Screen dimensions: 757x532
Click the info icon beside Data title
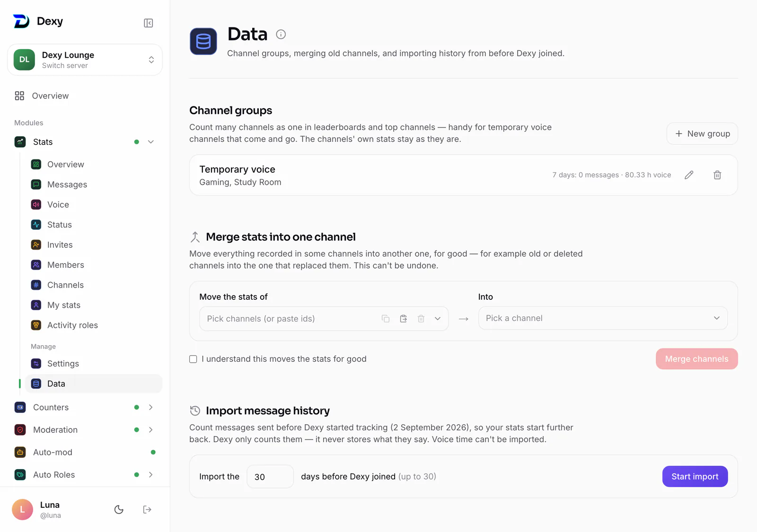[x=281, y=34]
